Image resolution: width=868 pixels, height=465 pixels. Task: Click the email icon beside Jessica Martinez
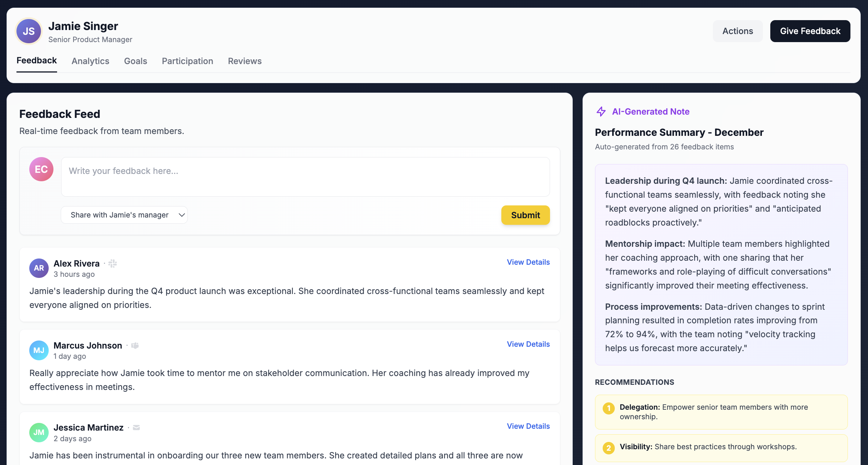tap(136, 428)
